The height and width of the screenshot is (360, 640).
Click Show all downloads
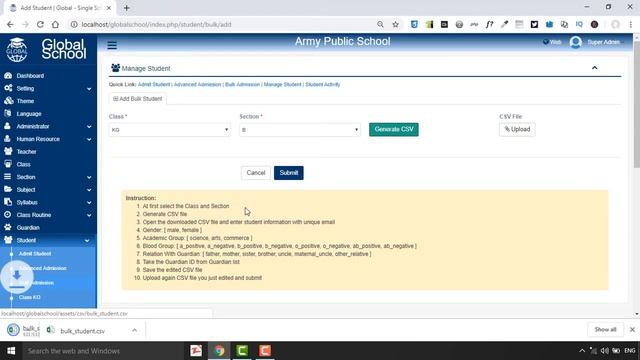605,329
